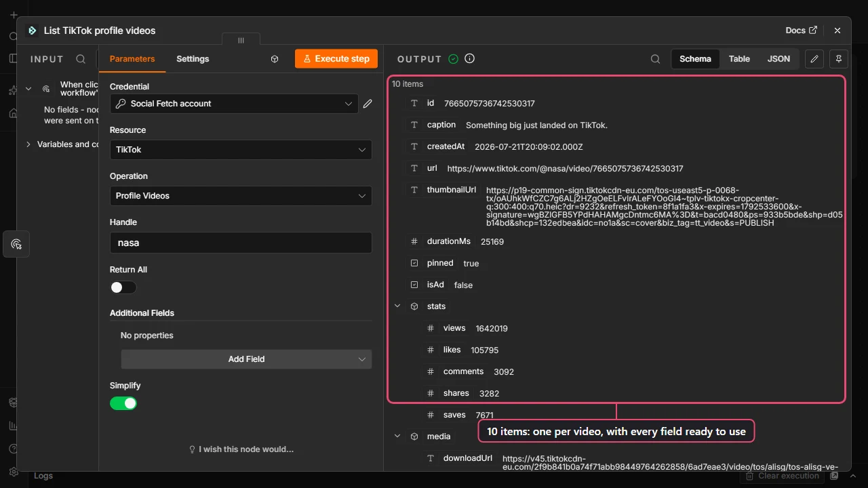868x488 pixels.
Task: Click the pinned boolean type icon
Action: (x=414, y=263)
